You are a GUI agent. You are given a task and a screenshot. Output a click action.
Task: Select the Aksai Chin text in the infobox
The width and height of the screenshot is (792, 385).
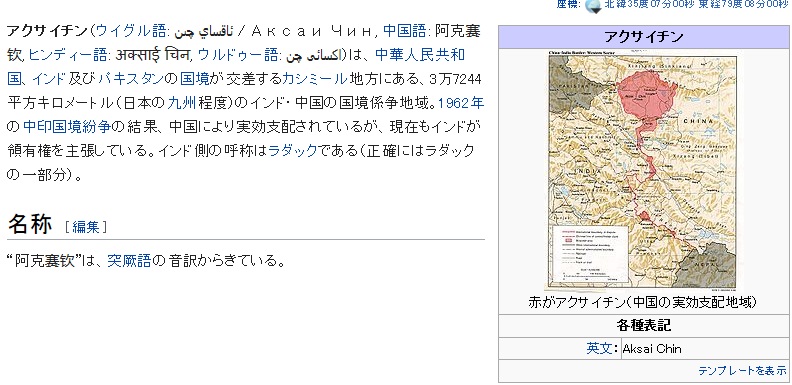click(x=652, y=349)
